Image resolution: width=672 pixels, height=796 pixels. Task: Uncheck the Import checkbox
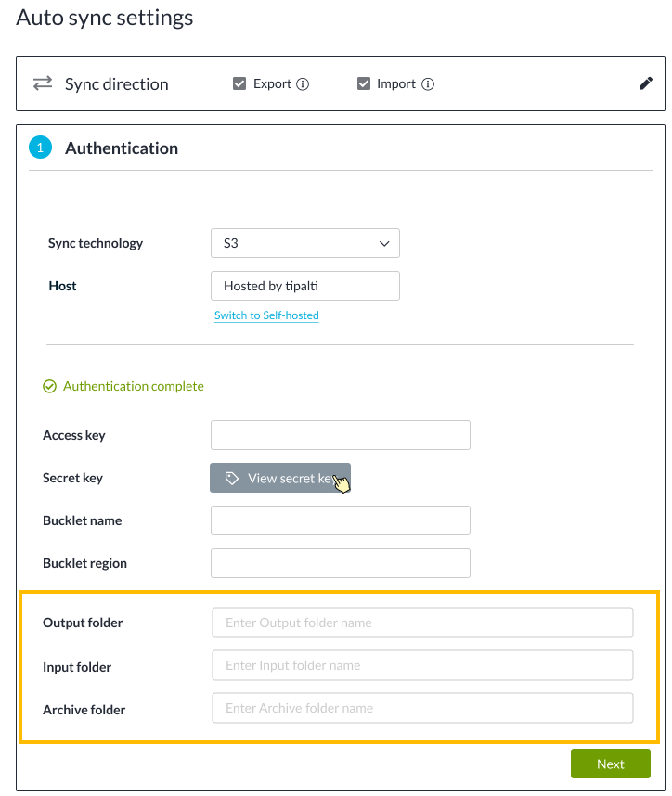(x=364, y=83)
